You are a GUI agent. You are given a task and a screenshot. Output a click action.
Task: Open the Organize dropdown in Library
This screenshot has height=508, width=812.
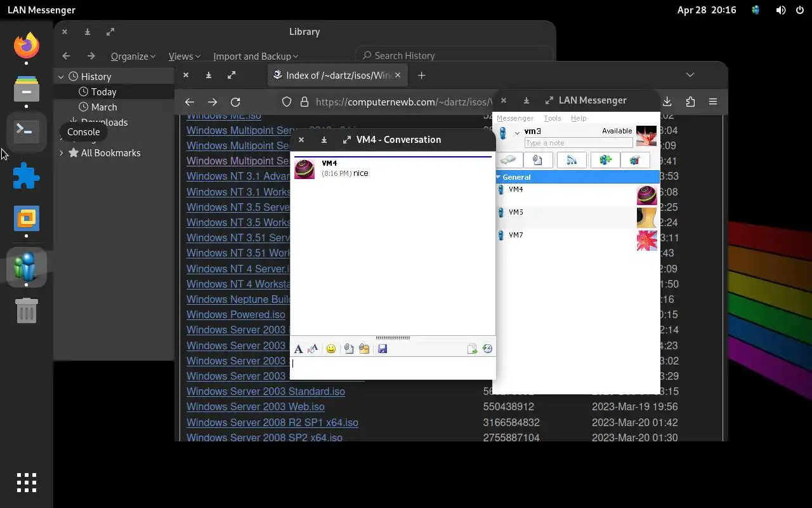point(133,56)
